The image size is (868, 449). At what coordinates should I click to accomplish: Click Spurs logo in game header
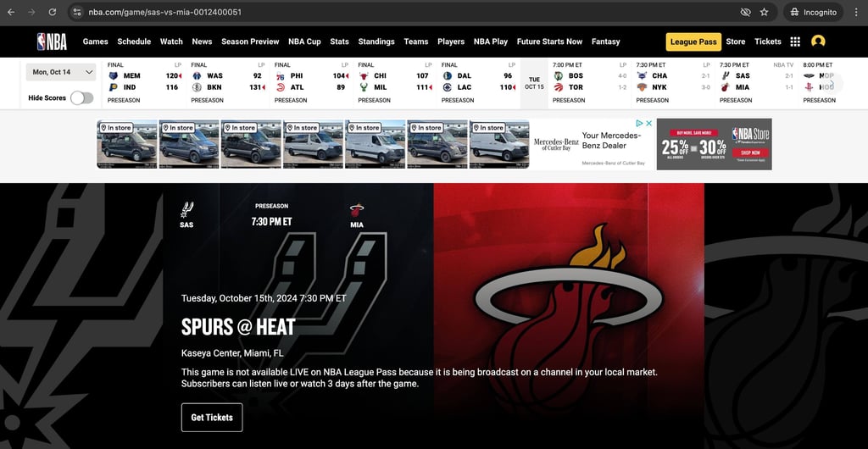pos(186,210)
